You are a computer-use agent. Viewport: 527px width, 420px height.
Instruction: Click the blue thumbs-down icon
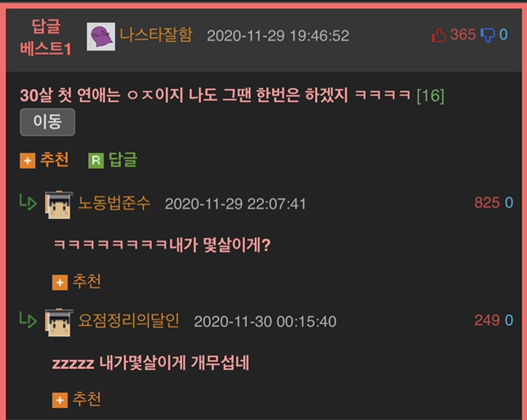(x=487, y=35)
